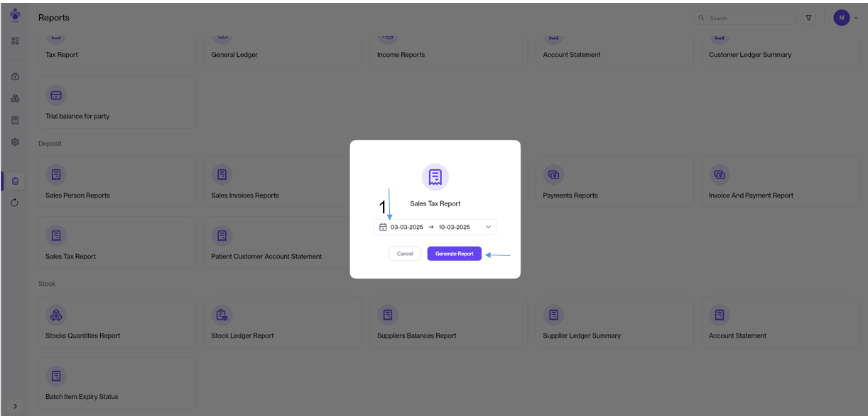Image resolution: width=868 pixels, height=416 pixels.
Task: Click the Generate Report button
Action: coord(454,254)
